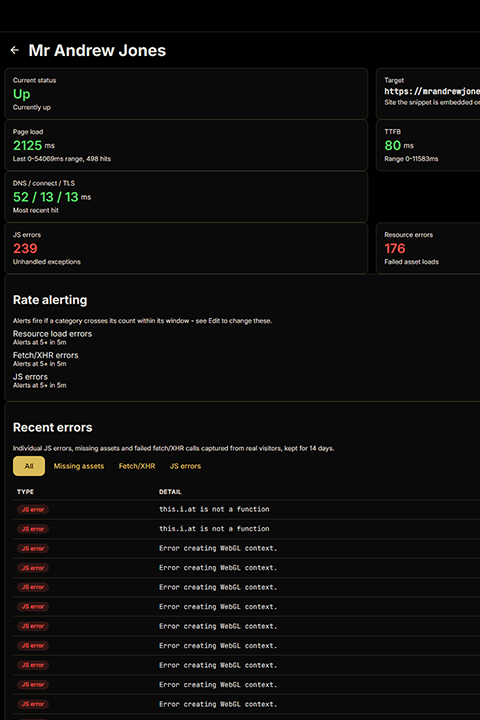The height and width of the screenshot is (720, 480).
Task: Select the Fetch/XHR errors alert rule
Action: click(x=45, y=359)
